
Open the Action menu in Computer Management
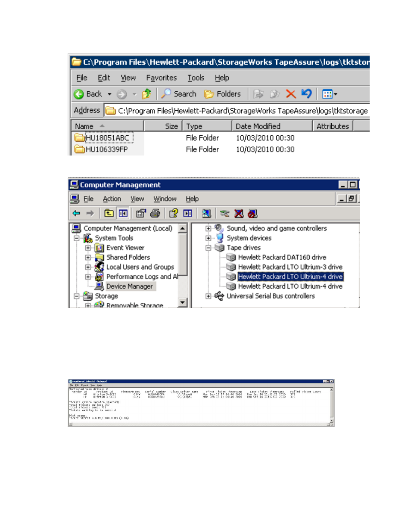(x=112, y=199)
